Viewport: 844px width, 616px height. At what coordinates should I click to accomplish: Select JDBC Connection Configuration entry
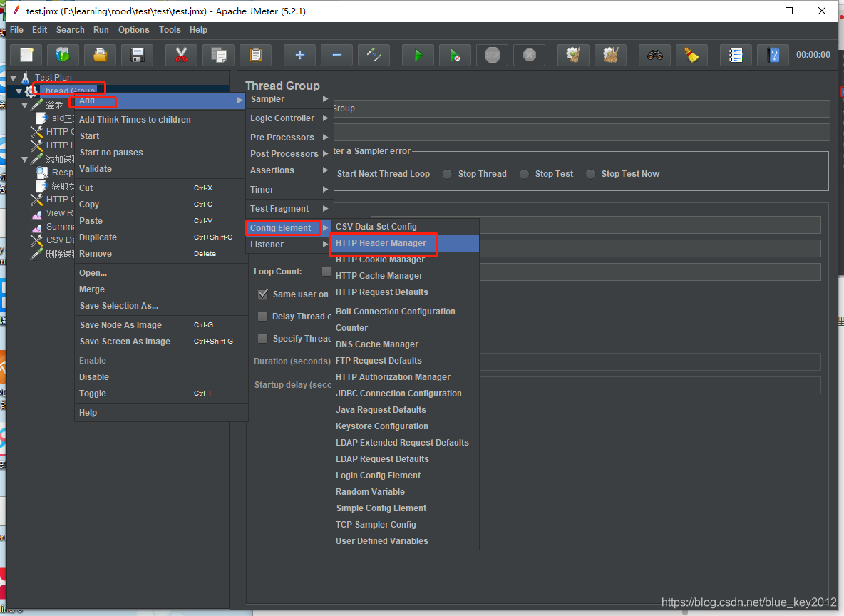point(405,394)
